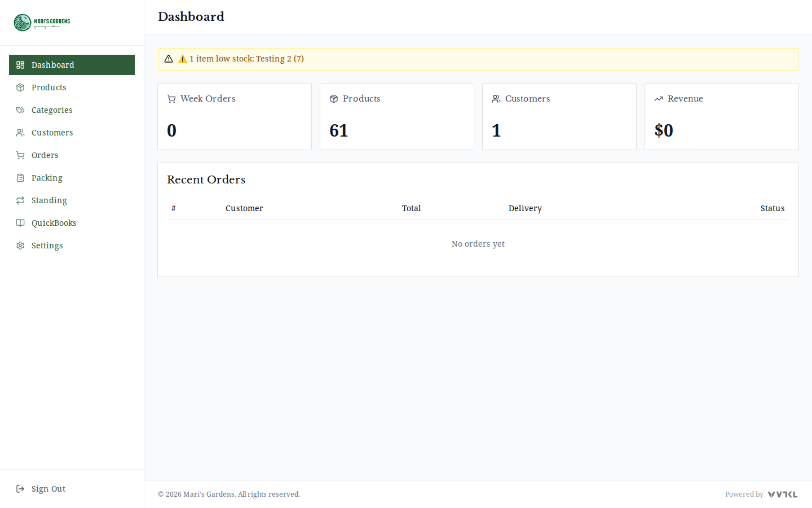Click the Dashboard grid icon in sidebar
The height and width of the screenshot is (508, 812).
click(20, 65)
